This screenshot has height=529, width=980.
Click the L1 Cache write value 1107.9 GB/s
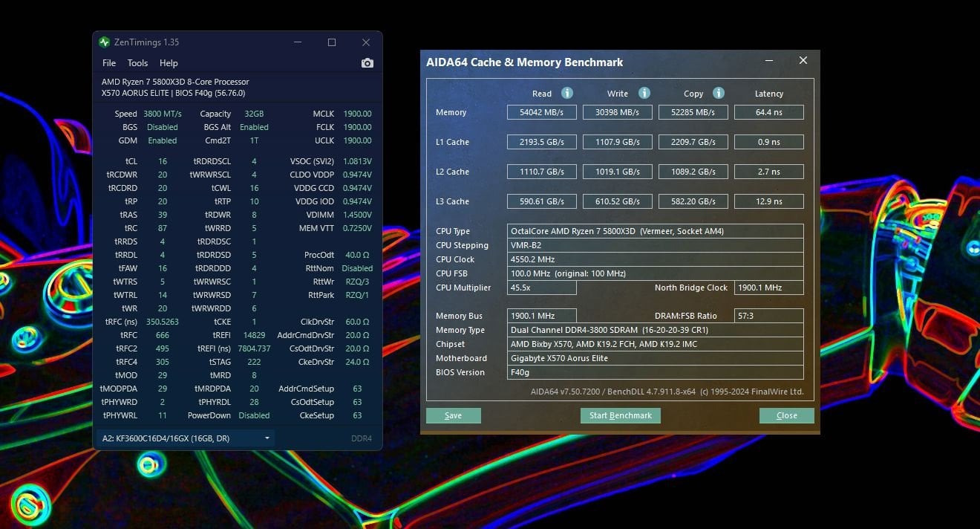(x=618, y=142)
